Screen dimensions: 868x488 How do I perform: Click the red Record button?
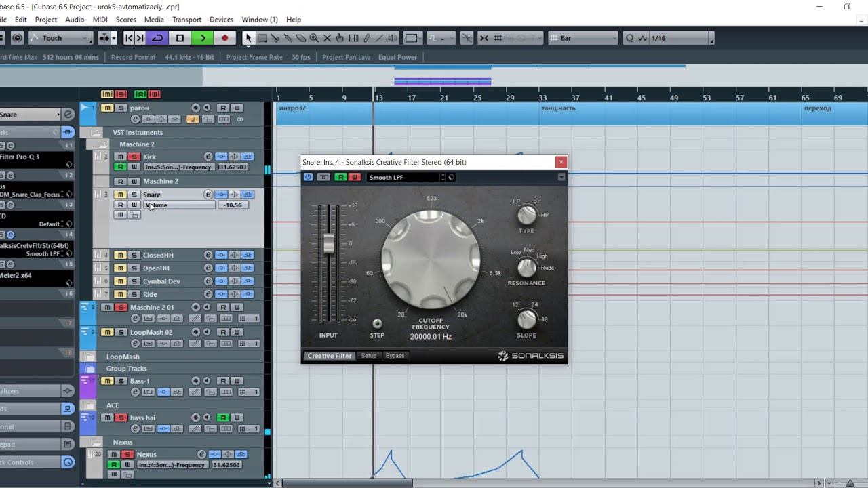224,38
